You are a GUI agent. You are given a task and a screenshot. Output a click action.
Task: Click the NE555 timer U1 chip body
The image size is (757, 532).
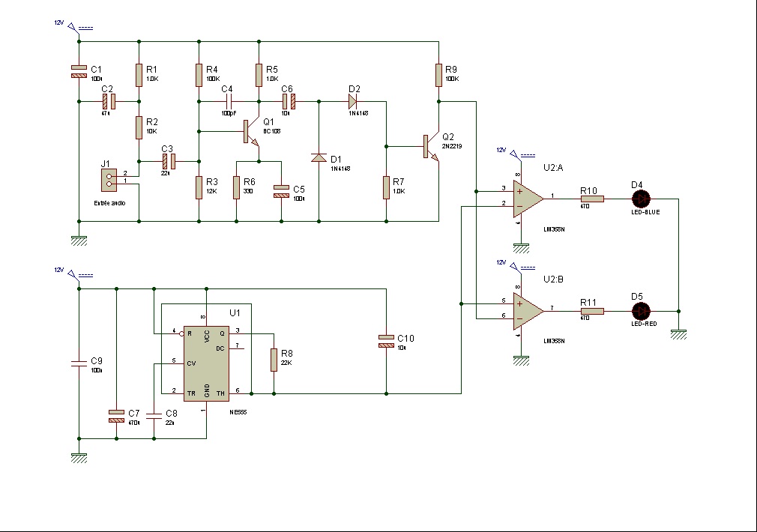(206, 363)
